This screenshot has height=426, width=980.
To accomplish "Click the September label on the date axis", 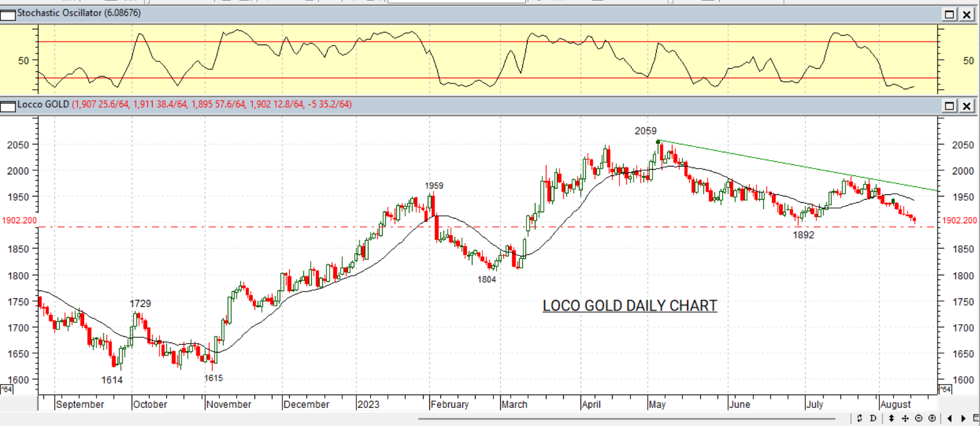I will [80, 404].
